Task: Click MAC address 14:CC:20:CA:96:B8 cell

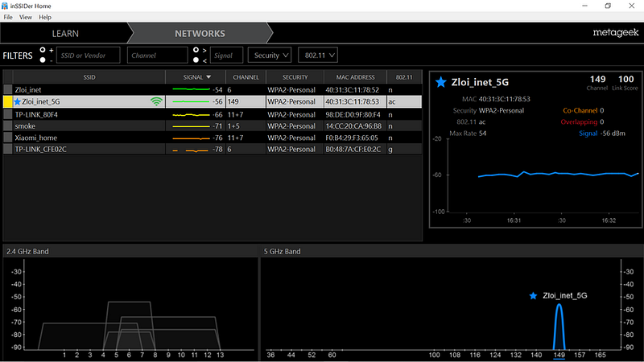Action: pyautogui.click(x=353, y=126)
